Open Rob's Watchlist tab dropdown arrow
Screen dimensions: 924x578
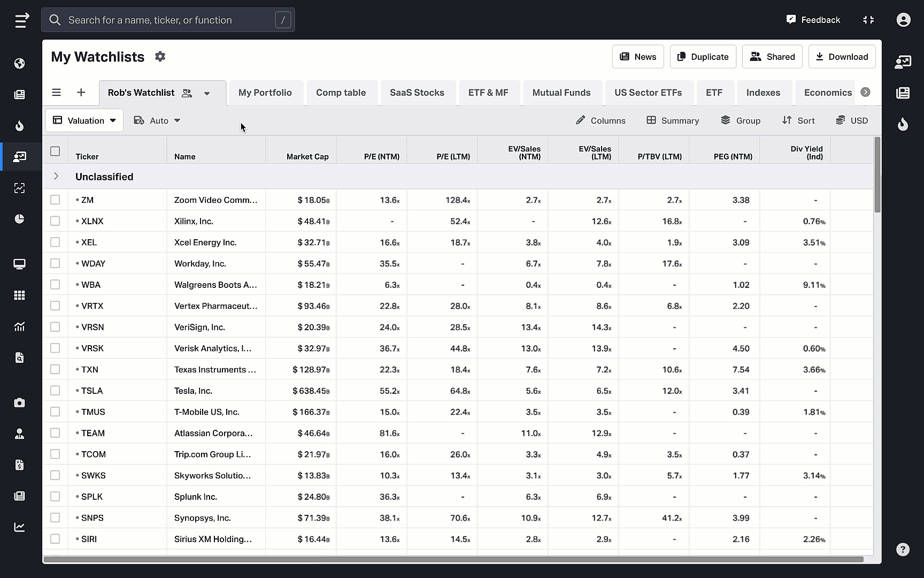click(207, 93)
